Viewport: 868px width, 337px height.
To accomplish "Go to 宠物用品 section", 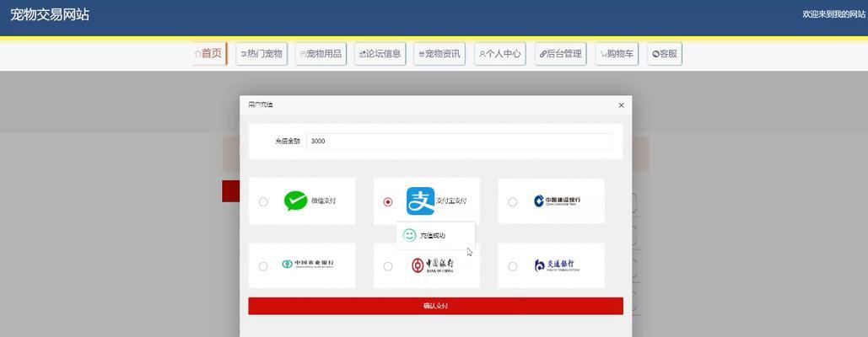I will [x=321, y=54].
